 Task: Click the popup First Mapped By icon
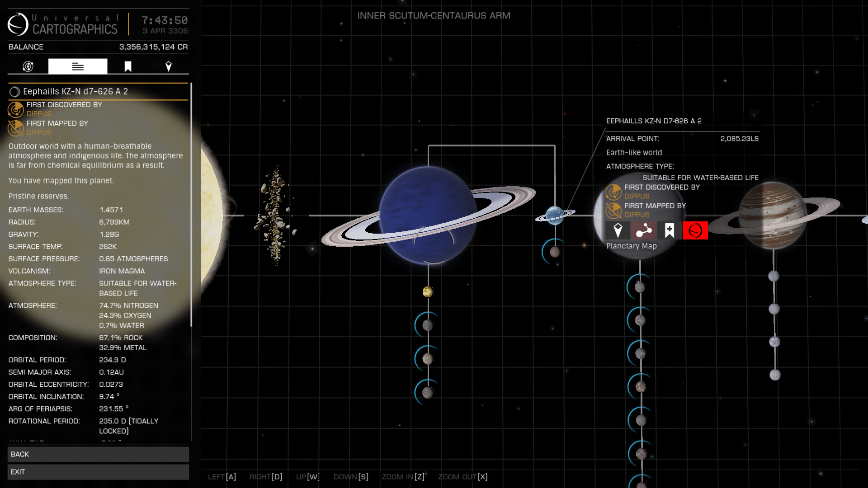point(613,211)
